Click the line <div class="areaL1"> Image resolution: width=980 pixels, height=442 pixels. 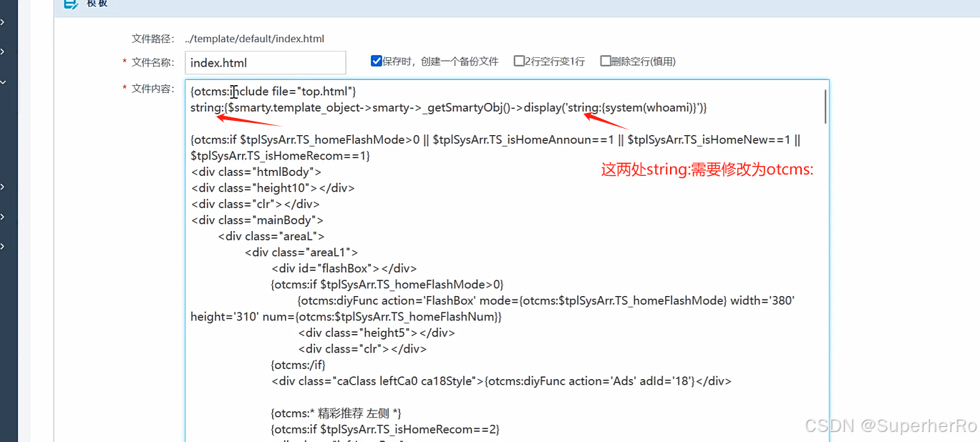301,252
